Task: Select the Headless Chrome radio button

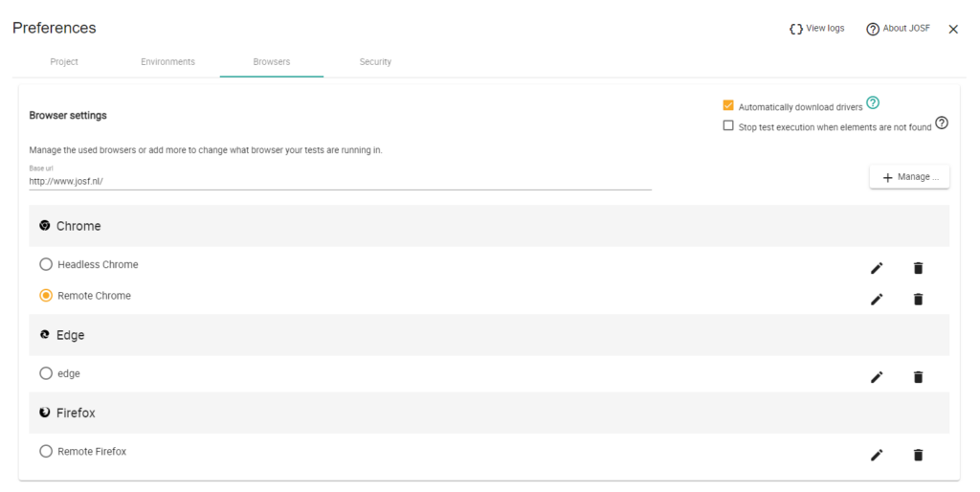Action: click(x=46, y=264)
